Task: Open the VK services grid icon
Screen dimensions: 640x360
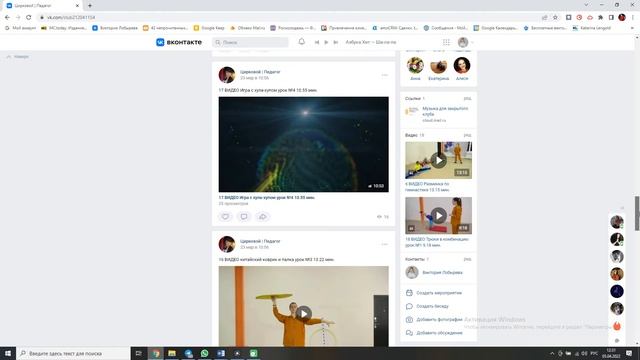Action: coord(447,42)
